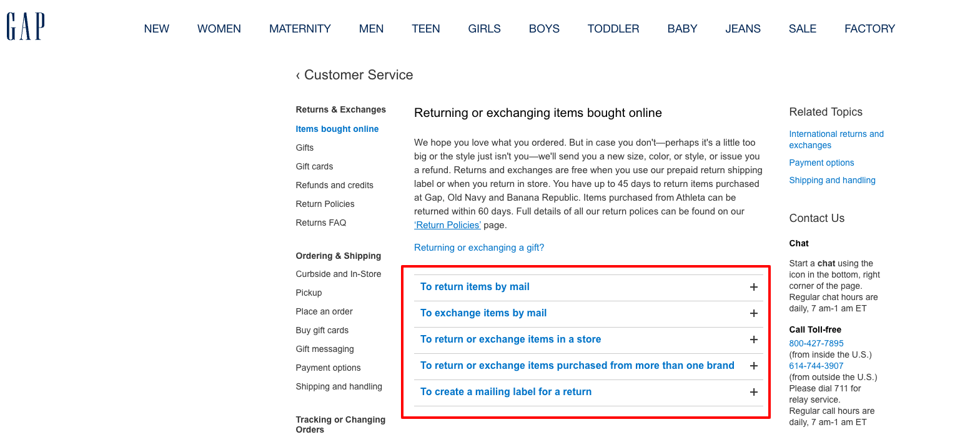Open the GIRLS menu
980x442 pixels.
click(485, 29)
